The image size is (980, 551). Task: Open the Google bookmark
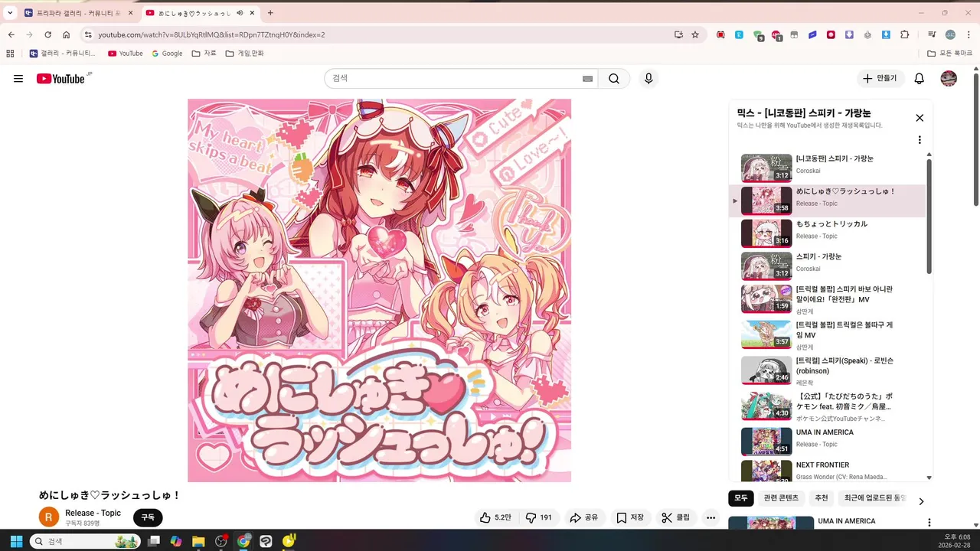[167, 54]
